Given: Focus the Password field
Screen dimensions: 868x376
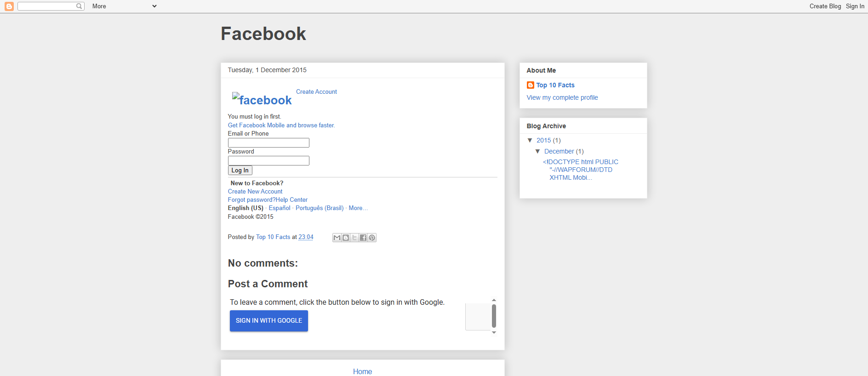Looking at the screenshot, I should (268, 161).
